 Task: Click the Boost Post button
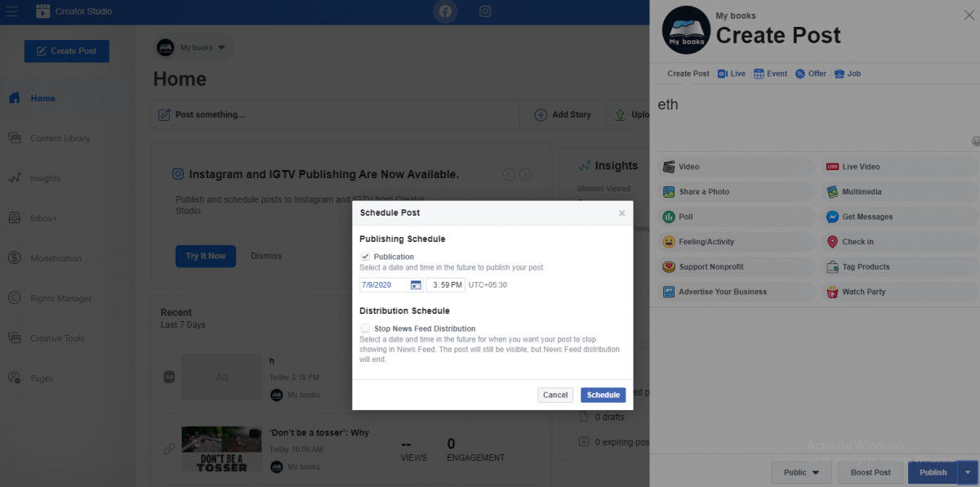pos(871,472)
